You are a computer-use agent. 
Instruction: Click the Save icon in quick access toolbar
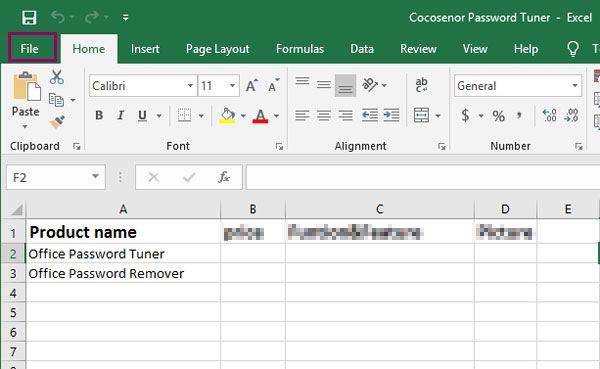click(29, 18)
